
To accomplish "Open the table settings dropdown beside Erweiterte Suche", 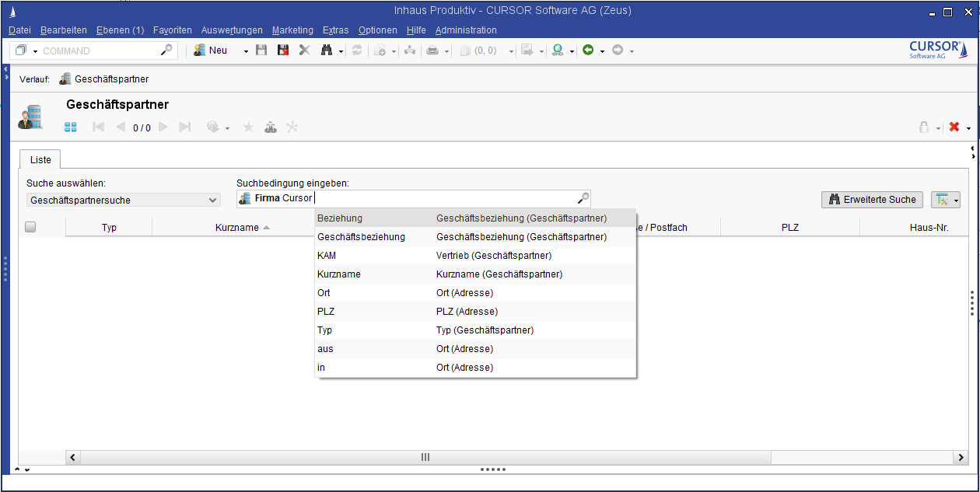I will (955, 201).
